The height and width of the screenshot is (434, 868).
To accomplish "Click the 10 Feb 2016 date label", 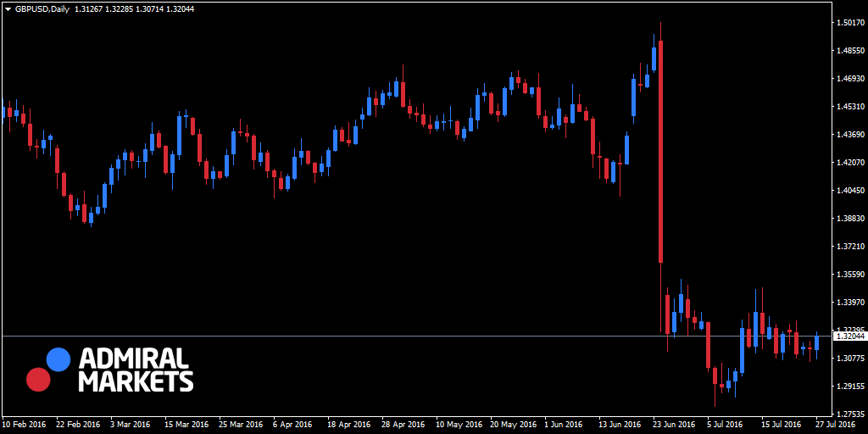I will tap(24, 424).
